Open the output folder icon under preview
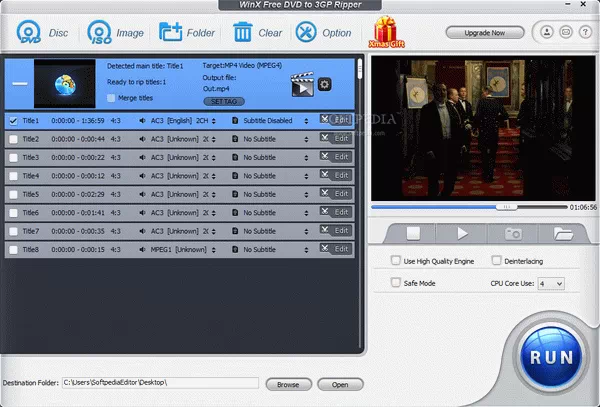Viewport: 600px width, 407px height. click(x=563, y=233)
